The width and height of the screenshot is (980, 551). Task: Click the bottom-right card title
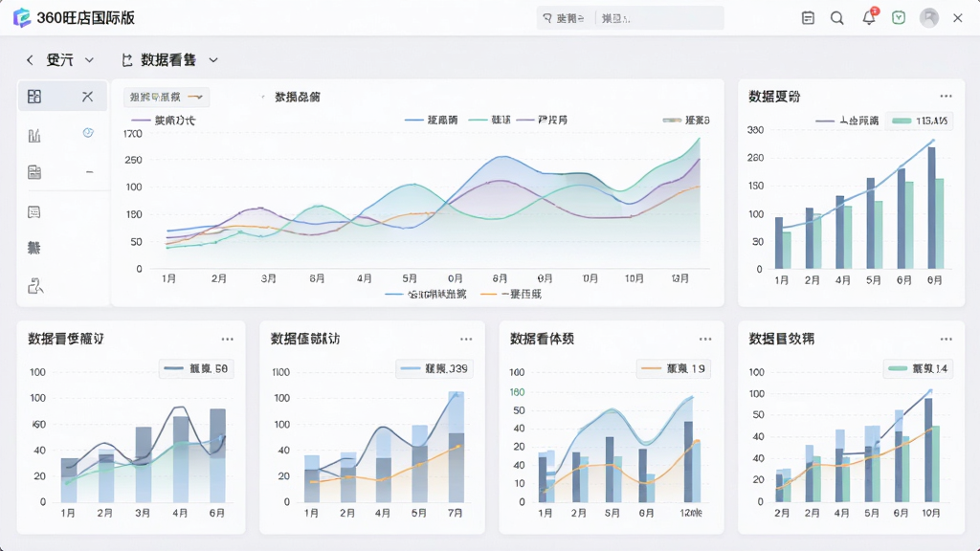coord(781,339)
